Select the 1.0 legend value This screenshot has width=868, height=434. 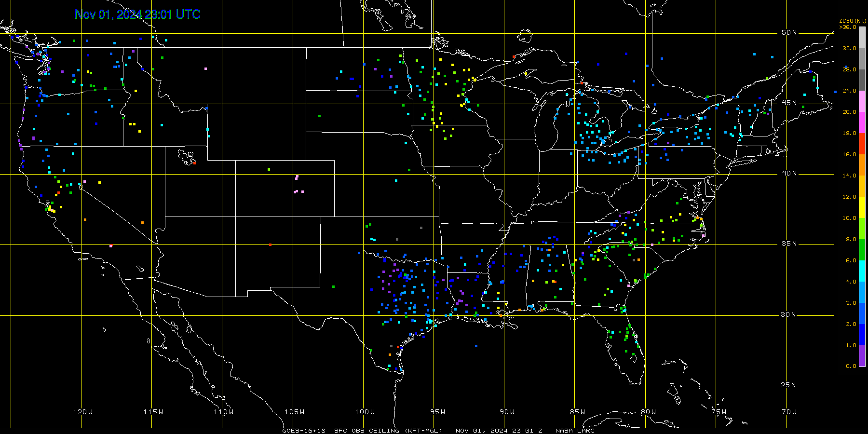851,345
